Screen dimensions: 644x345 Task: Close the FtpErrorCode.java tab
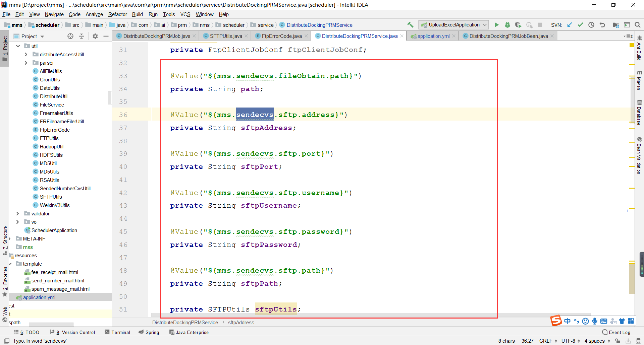306,36
